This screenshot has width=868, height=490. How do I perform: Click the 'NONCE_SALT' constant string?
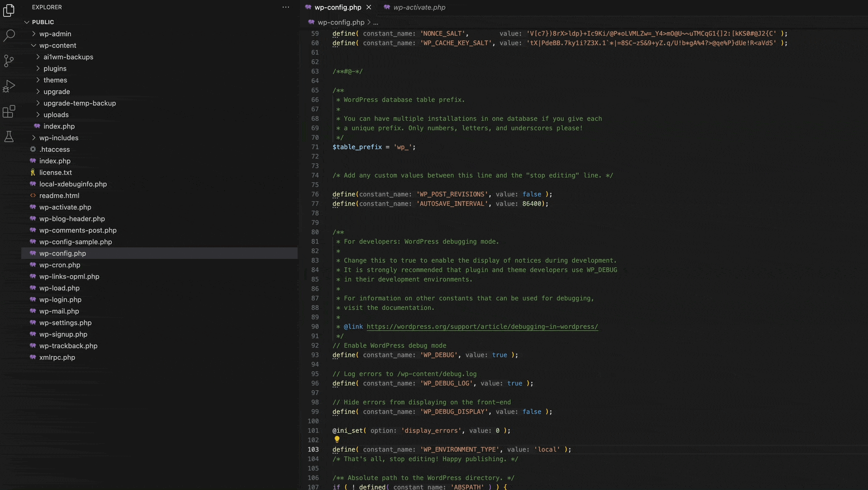click(442, 34)
